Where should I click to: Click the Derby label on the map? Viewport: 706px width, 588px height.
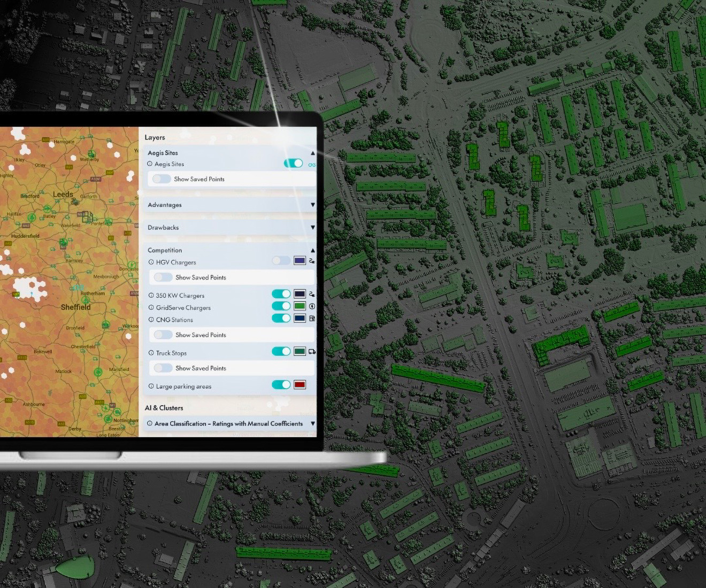75,429
